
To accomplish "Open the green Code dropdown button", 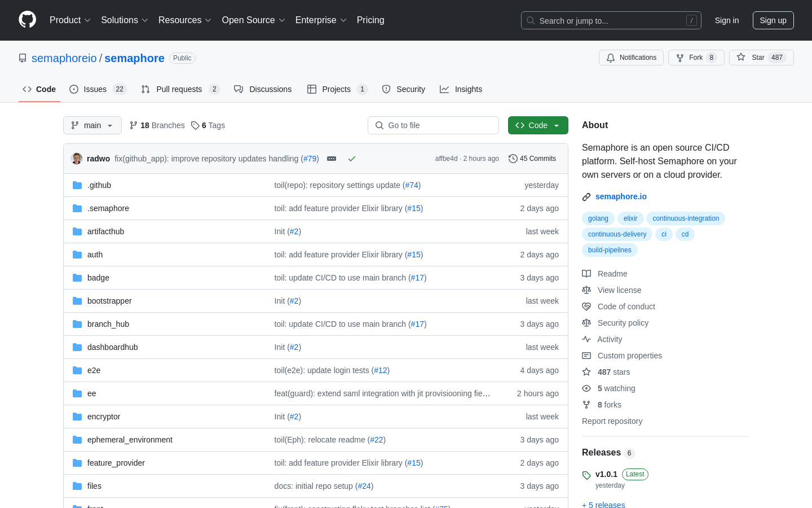I will pos(538,125).
